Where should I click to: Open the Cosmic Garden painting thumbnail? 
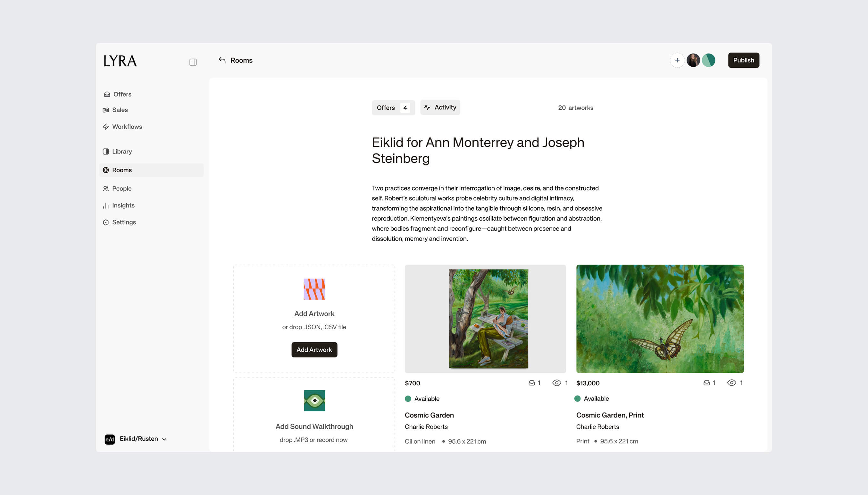(485, 319)
